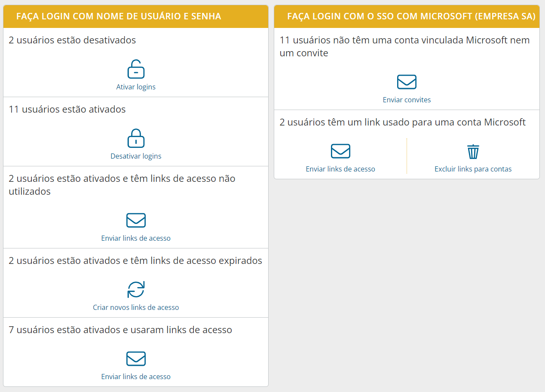Click envelope icon in Microsoft linked account row
Screen dimensions: 545x392
(340, 151)
